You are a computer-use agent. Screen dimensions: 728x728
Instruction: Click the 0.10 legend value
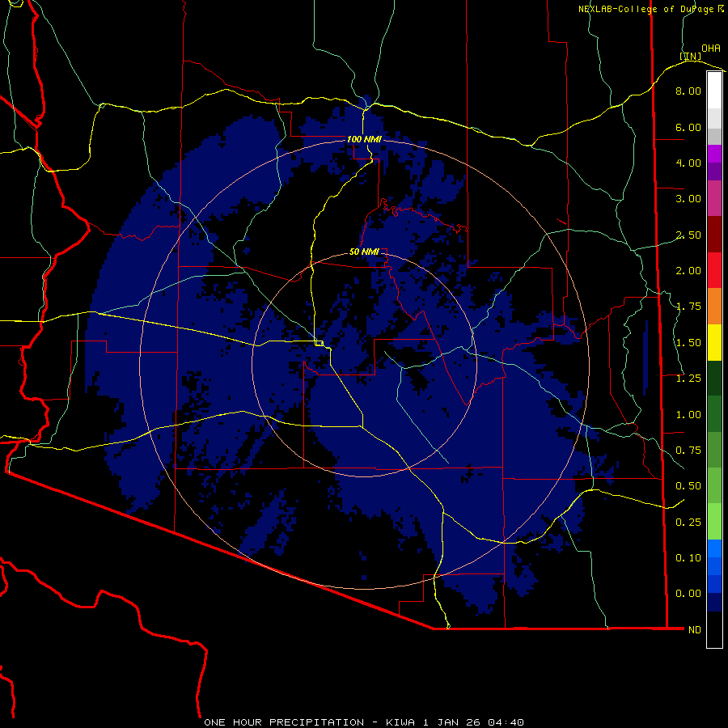click(688, 558)
